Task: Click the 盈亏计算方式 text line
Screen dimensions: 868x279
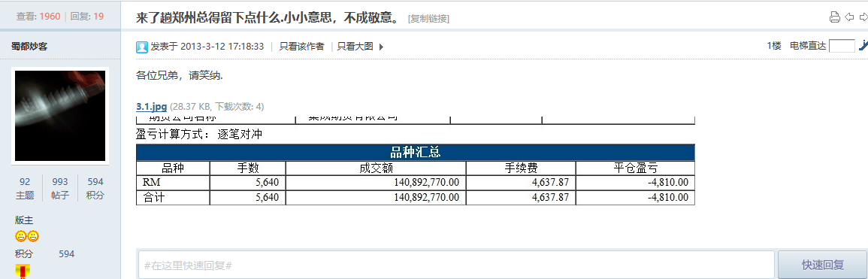Action: pos(198,134)
